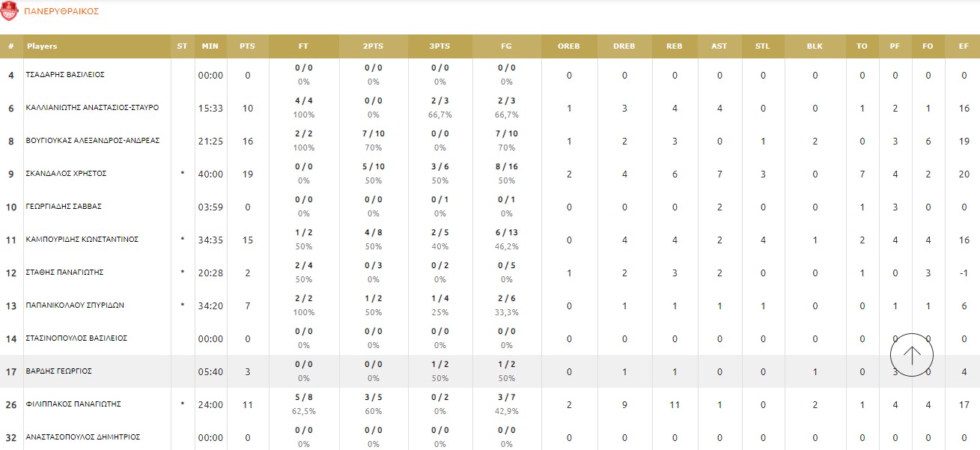Select player ΣΚΑΝΔΑΛΟΣ ΧΡΗΣΤΟΣ
The width and height of the screenshot is (980, 450).
click(66, 174)
